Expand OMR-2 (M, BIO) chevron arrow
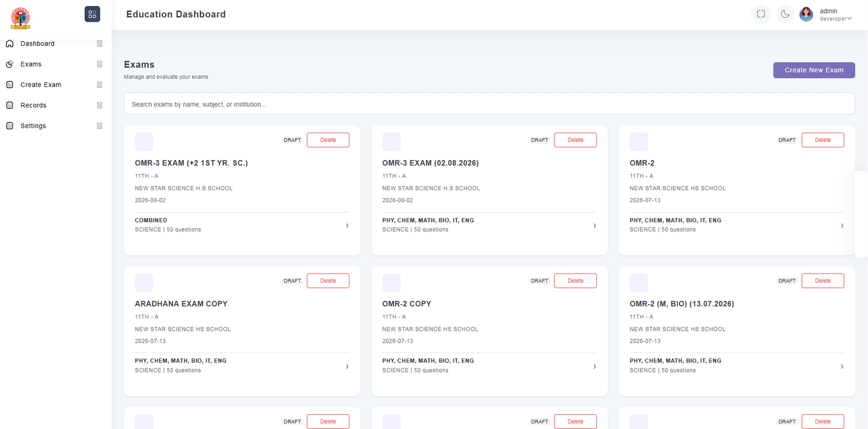The height and width of the screenshot is (429, 868). pyautogui.click(x=842, y=367)
